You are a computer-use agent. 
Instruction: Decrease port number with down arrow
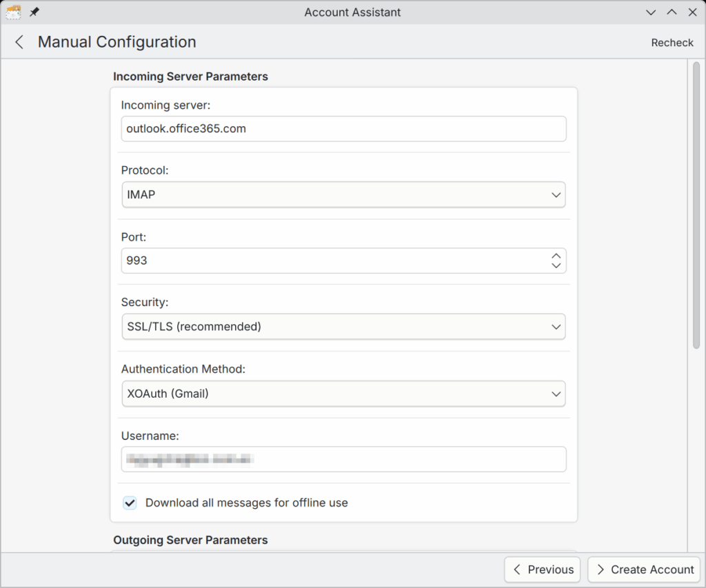click(556, 266)
